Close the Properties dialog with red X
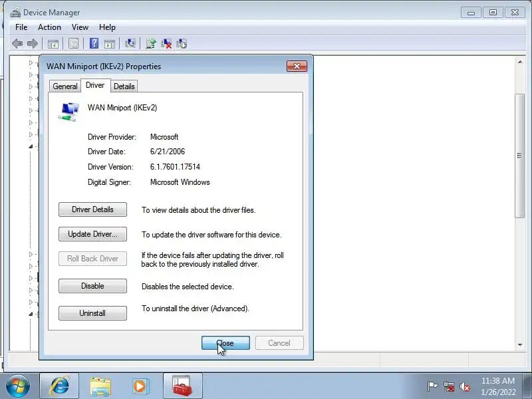The width and height of the screenshot is (532, 399). pyautogui.click(x=297, y=66)
